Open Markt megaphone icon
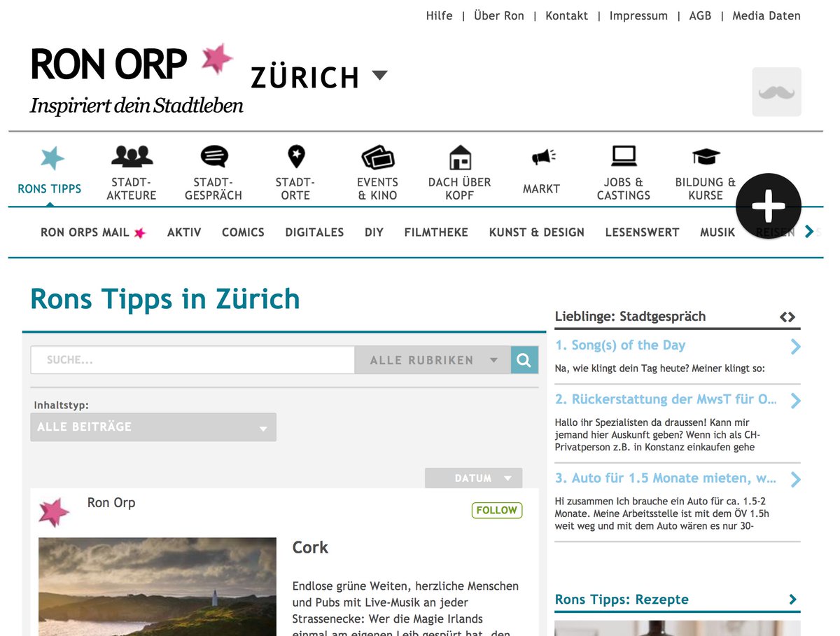Viewport: 840px width, 636px height. point(542,157)
